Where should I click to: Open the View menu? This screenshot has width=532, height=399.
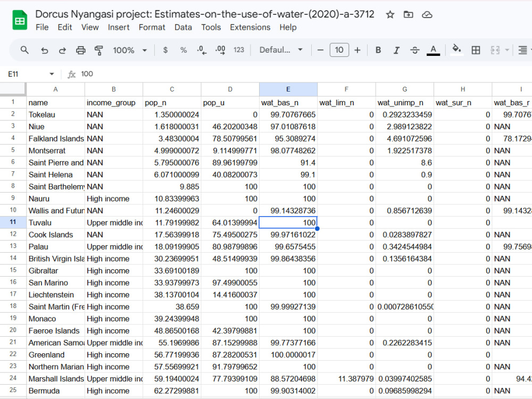pos(90,27)
